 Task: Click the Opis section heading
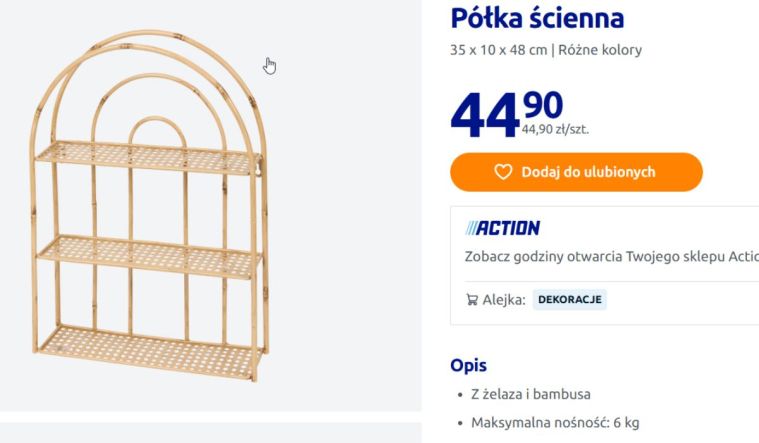click(x=469, y=365)
